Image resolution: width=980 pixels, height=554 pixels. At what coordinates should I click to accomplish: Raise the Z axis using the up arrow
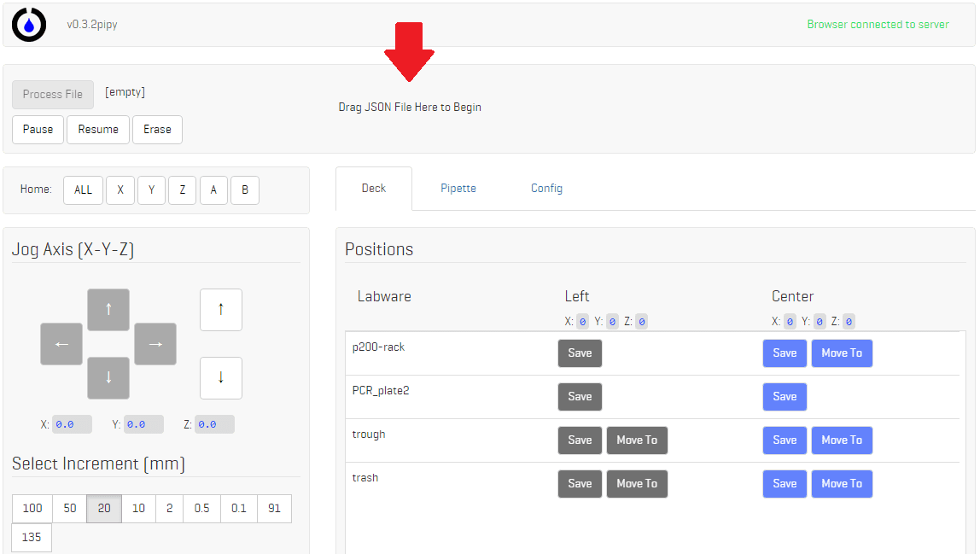point(220,309)
